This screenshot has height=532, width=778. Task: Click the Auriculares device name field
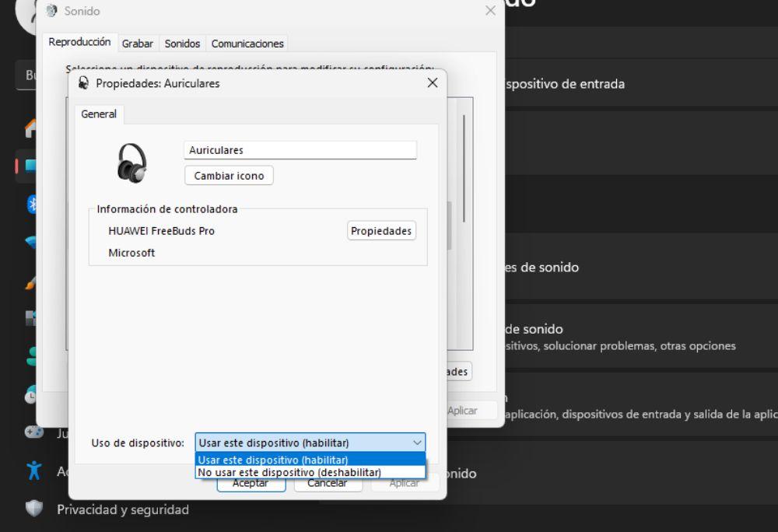300,150
